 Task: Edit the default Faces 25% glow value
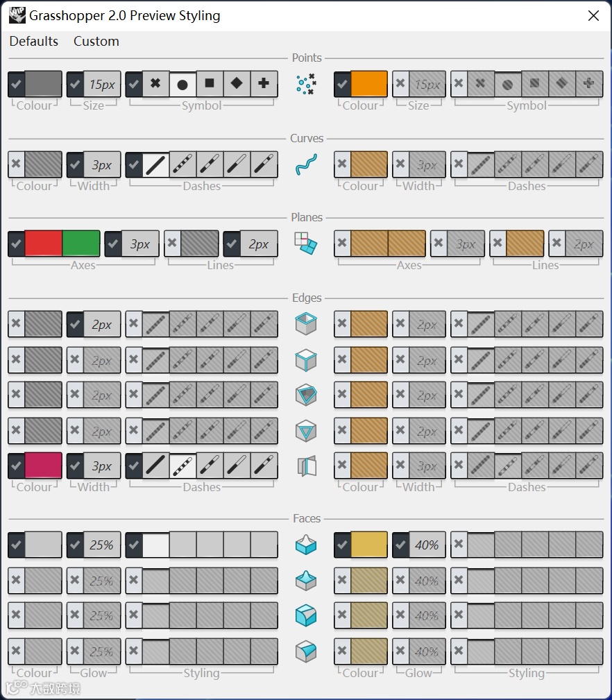(102, 545)
